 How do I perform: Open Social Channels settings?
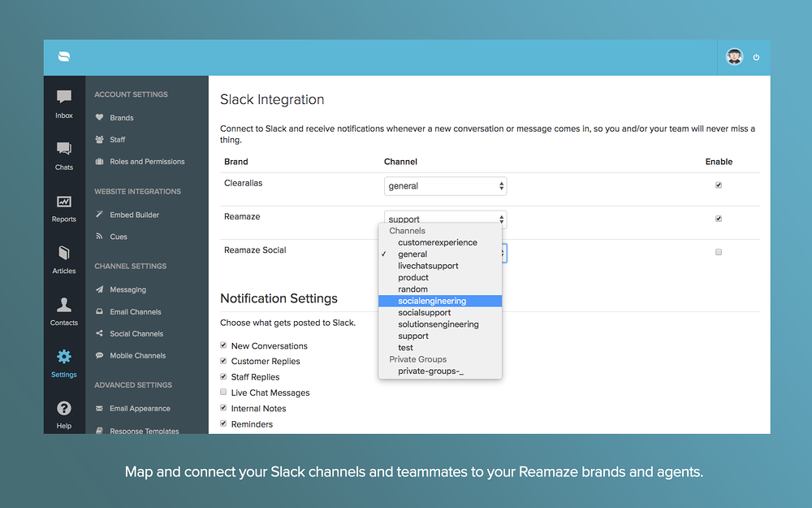click(x=136, y=333)
